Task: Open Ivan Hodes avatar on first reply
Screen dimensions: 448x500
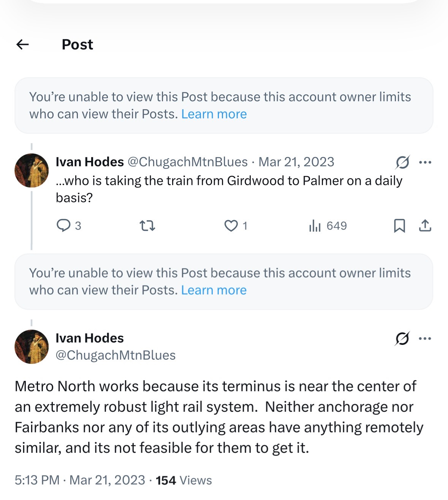Action: pyautogui.click(x=32, y=170)
